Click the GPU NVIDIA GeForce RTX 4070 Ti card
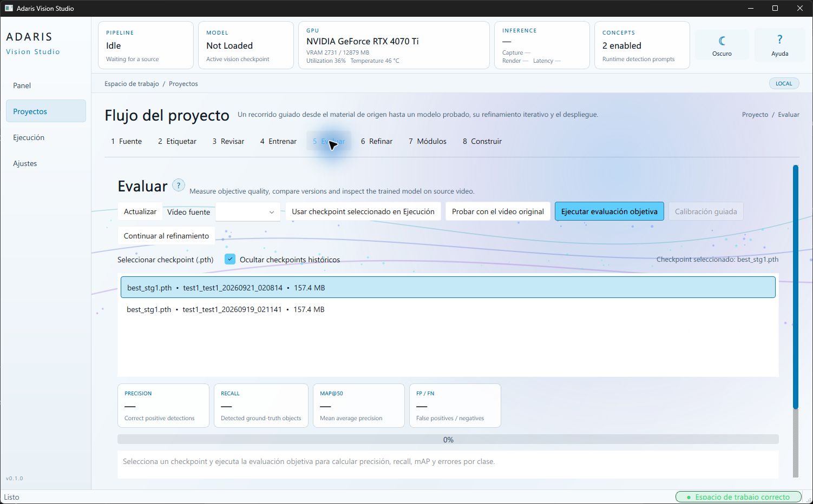 [394, 45]
